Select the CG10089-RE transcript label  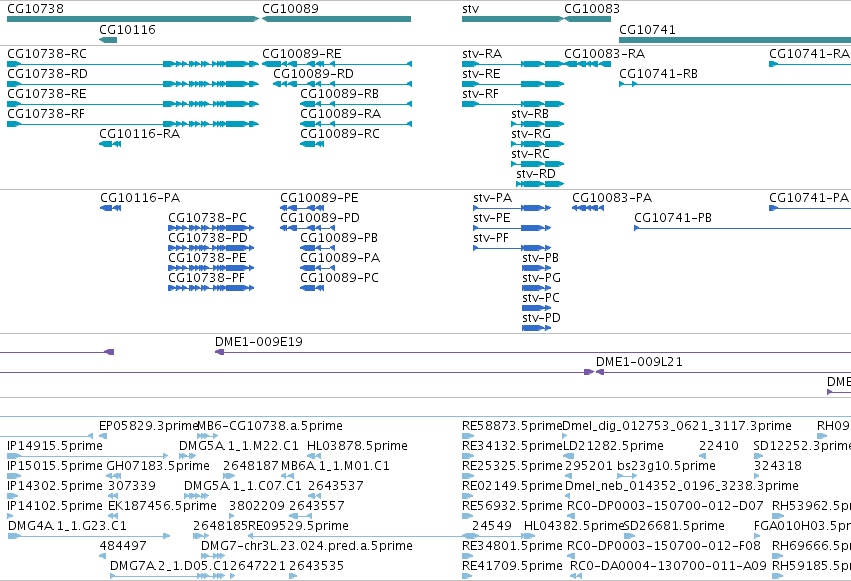click(x=302, y=54)
